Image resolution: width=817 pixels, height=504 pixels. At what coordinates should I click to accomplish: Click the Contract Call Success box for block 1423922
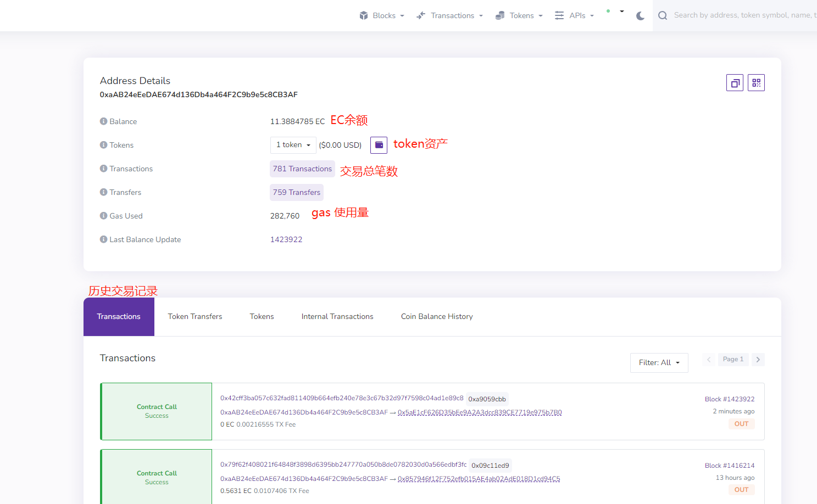[x=156, y=411]
